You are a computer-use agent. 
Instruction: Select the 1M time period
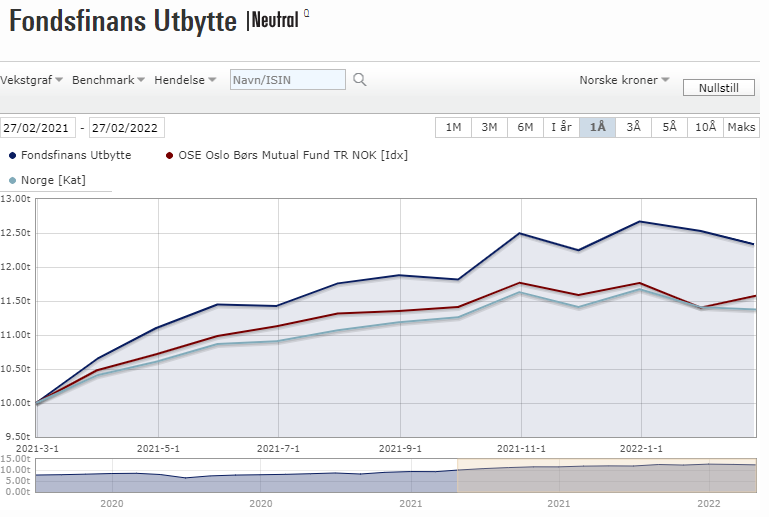coord(453,128)
